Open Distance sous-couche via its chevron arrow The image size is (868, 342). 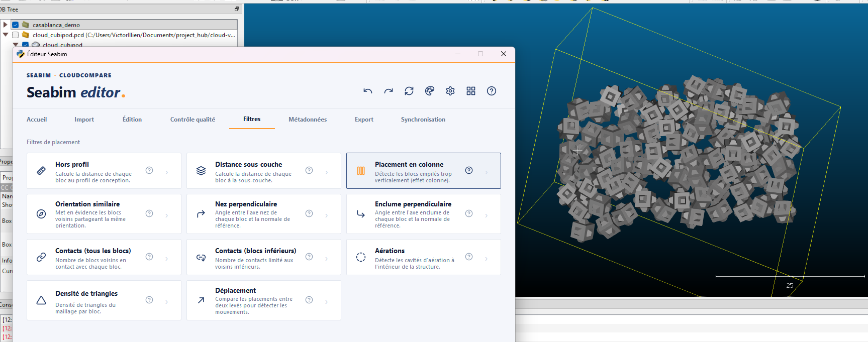(x=327, y=172)
